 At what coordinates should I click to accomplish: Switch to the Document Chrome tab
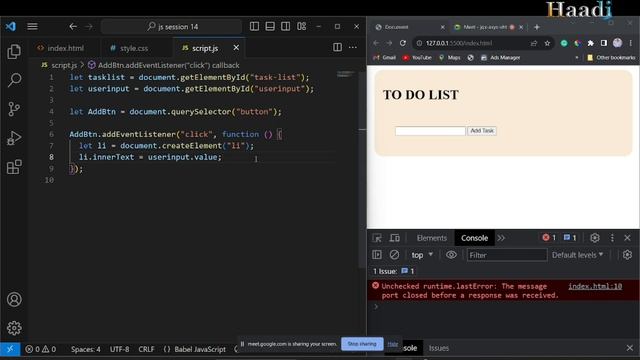click(x=409, y=27)
